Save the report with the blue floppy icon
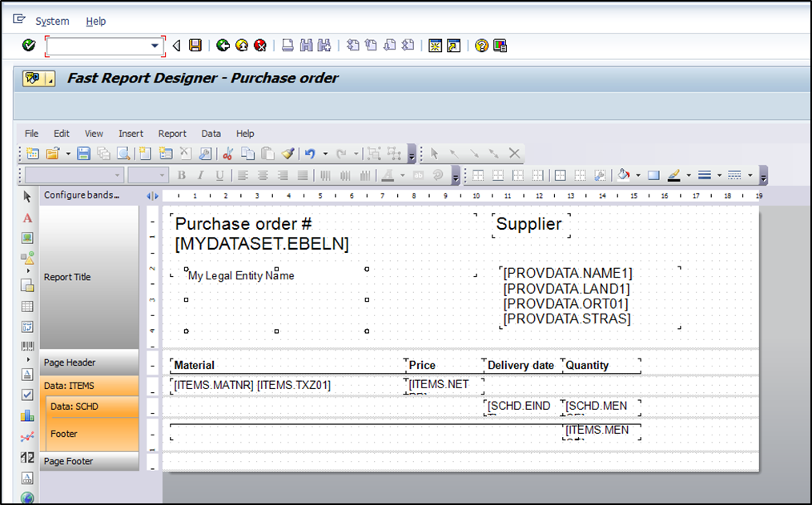Image resolution: width=812 pixels, height=505 pixels. click(83, 153)
